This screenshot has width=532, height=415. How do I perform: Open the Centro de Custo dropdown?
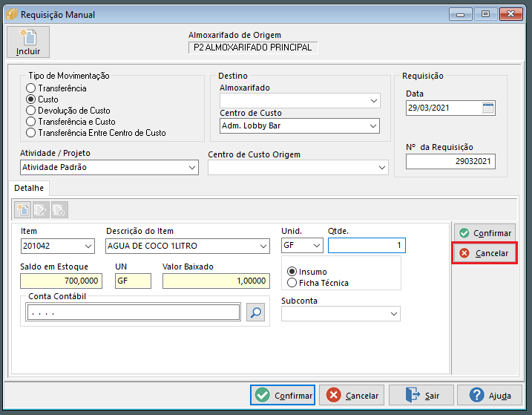click(x=373, y=126)
